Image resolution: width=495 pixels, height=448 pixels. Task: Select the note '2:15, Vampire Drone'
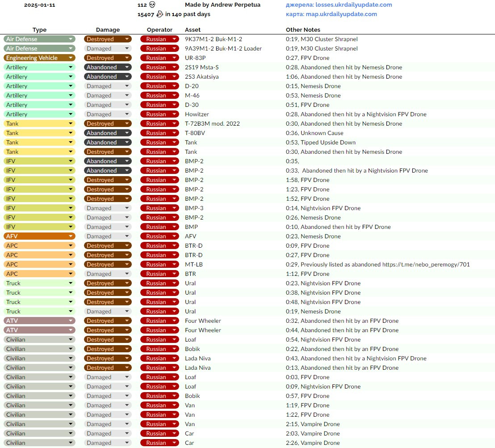[313, 424]
